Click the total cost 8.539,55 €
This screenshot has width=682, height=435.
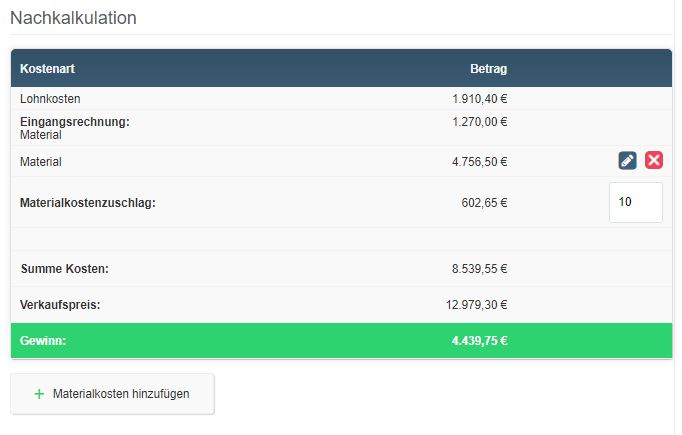(479, 269)
